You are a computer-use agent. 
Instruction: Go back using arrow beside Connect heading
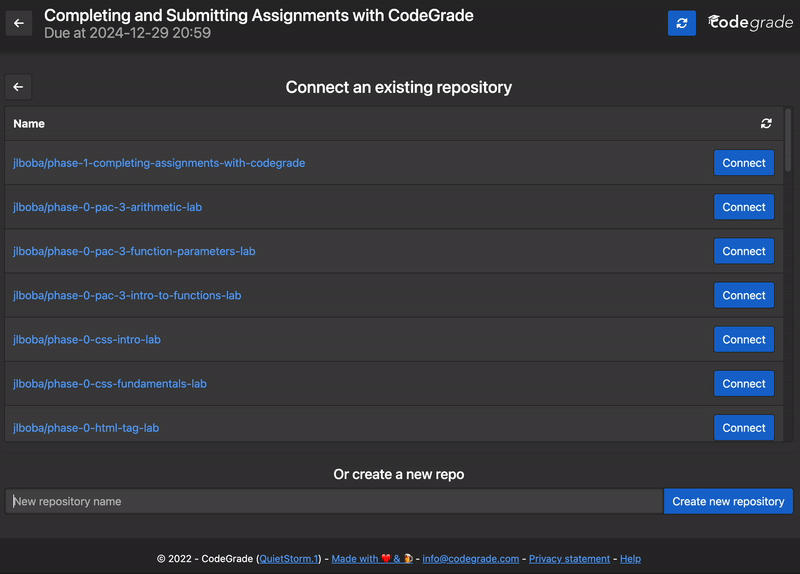click(18, 87)
